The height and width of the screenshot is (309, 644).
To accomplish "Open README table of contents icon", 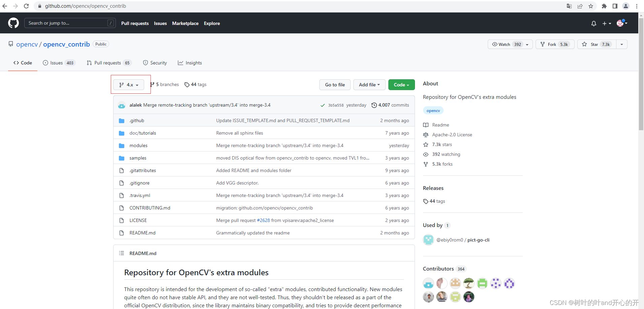I will point(122,253).
